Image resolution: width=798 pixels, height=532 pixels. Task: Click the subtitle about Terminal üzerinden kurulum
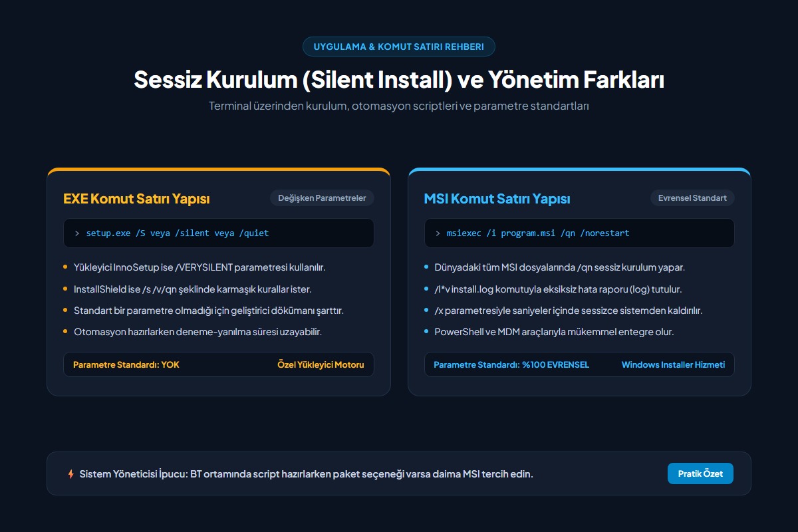click(x=399, y=106)
